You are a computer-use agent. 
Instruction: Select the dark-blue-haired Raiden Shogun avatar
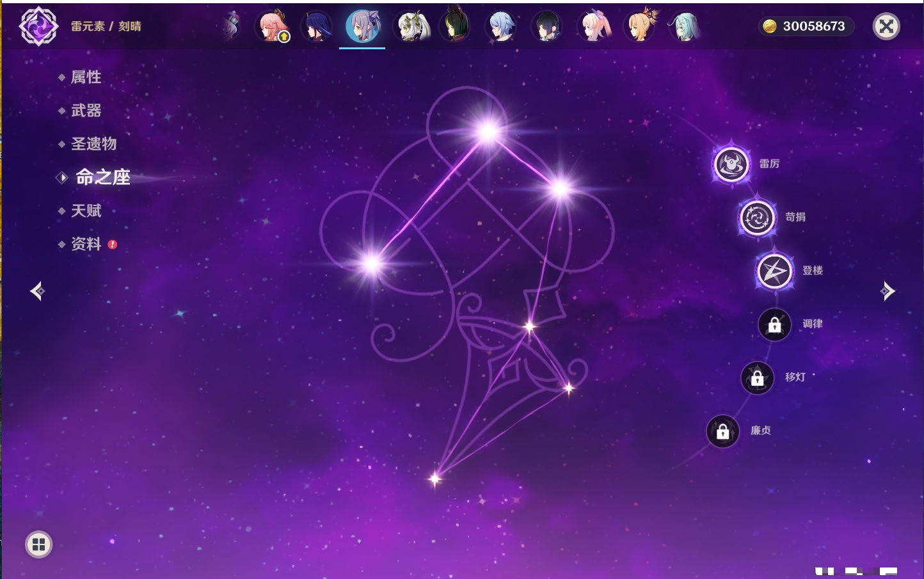(x=317, y=26)
